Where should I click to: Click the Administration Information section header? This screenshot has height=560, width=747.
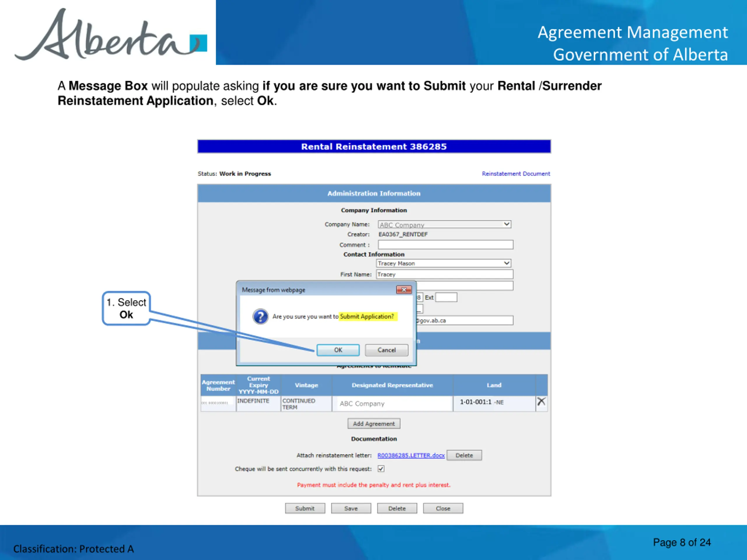pyautogui.click(x=374, y=193)
